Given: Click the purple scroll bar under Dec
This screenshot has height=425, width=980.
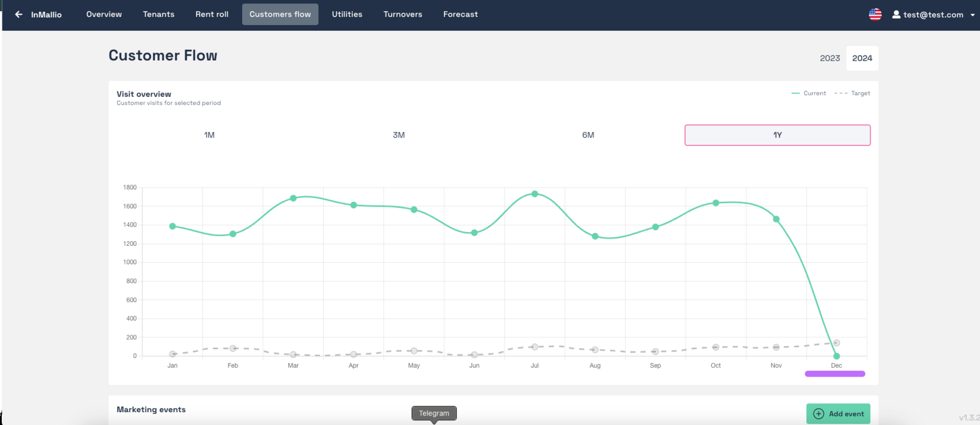Looking at the screenshot, I should click(835, 374).
